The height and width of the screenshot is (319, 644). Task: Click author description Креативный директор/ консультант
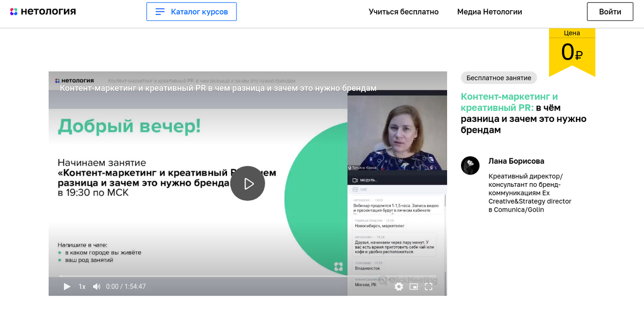(x=530, y=193)
